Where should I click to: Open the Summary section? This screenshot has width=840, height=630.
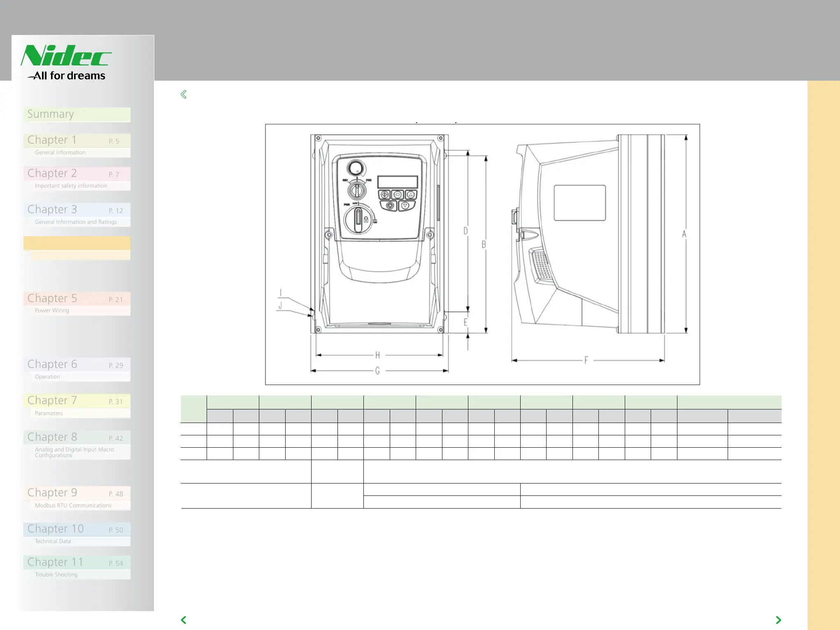pyautogui.click(x=77, y=114)
